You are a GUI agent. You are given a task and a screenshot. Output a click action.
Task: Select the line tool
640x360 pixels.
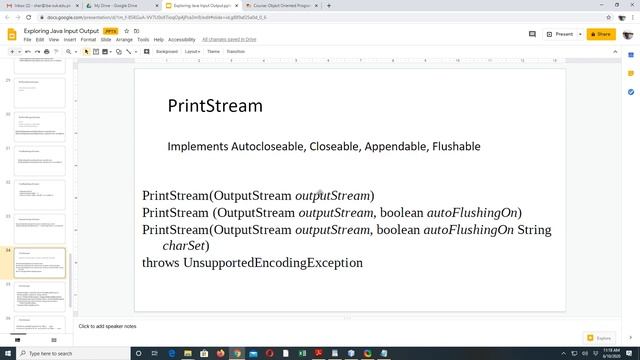(x=129, y=52)
